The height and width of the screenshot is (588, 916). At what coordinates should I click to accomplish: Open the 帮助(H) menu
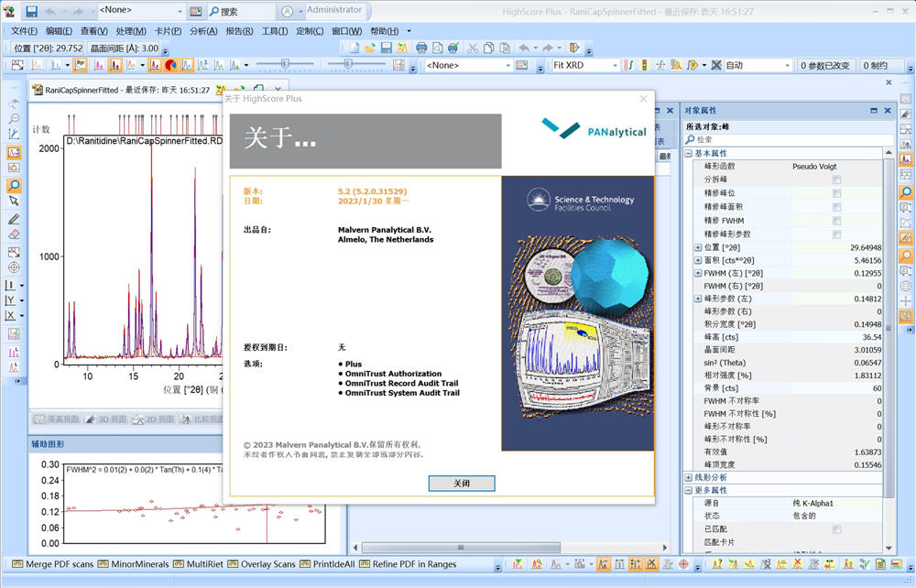385,31
